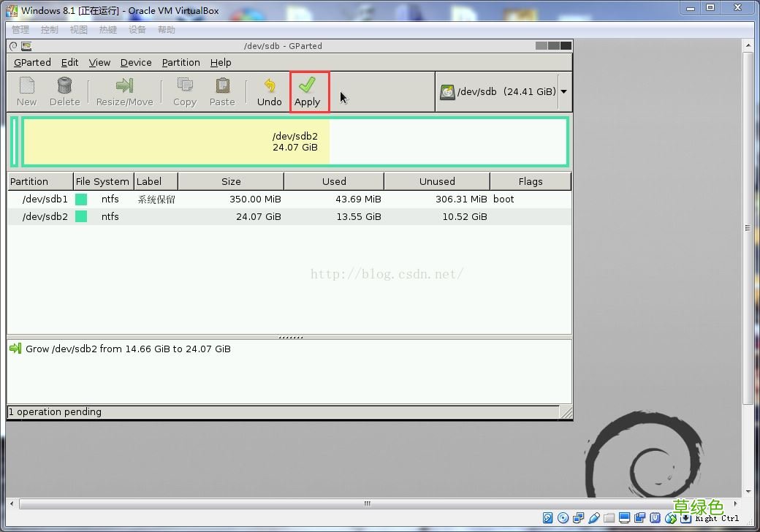Click the /dev/sdb2 yellow partition graphic

point(176,142)
